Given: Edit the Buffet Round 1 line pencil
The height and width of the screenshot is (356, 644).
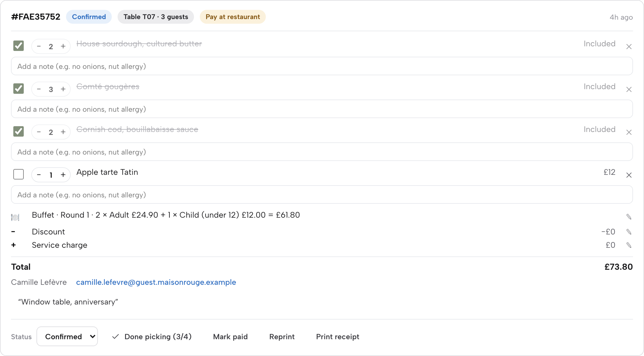Looking at the screenshot, I should [x=629, y=217].
